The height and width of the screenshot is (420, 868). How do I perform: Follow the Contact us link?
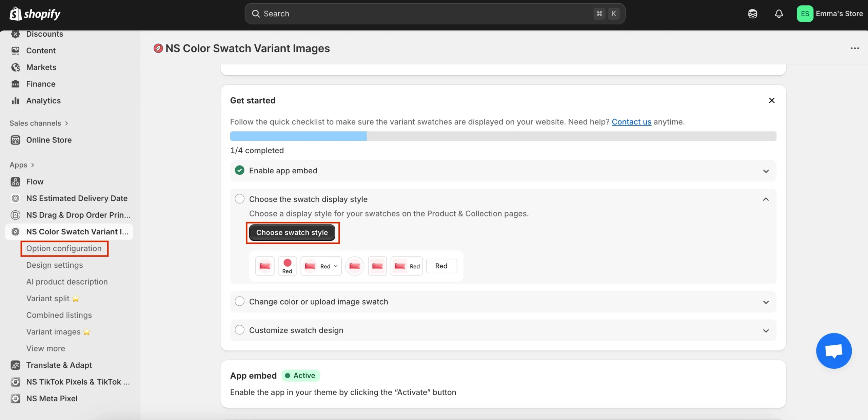631,122
